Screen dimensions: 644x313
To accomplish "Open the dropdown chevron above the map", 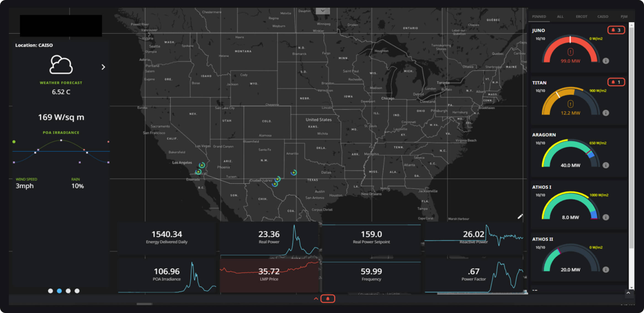I will (x=322, y=11).
